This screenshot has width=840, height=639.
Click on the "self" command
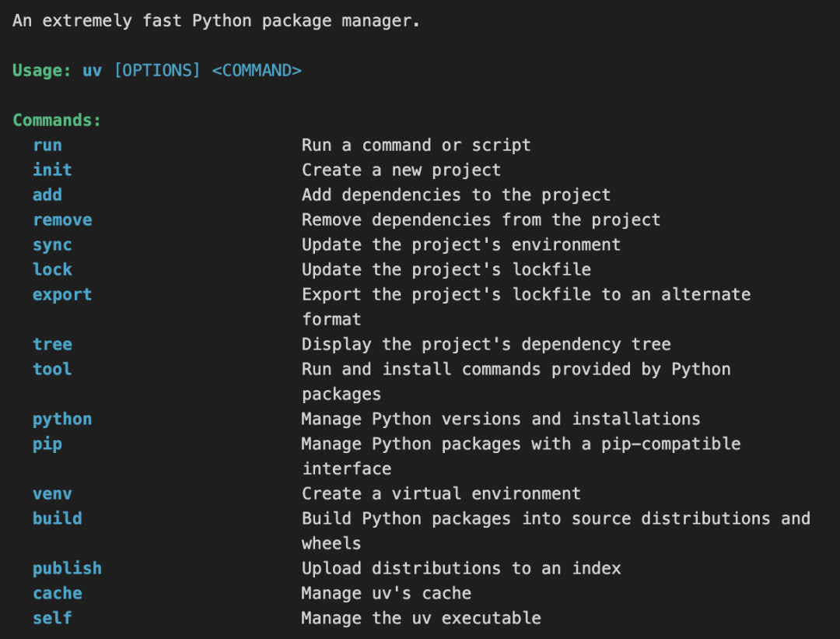tap(52, 619)
